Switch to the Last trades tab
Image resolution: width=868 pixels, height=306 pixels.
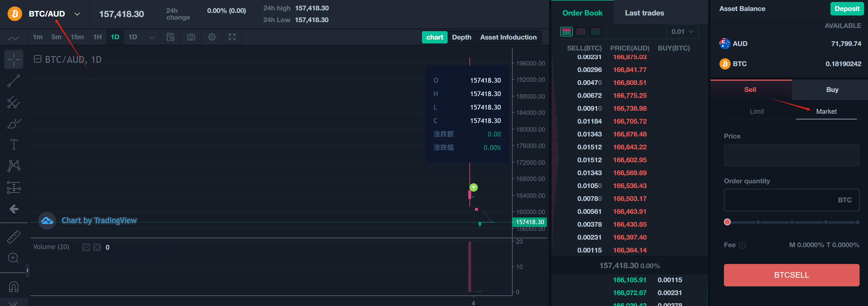pos(644,13)
